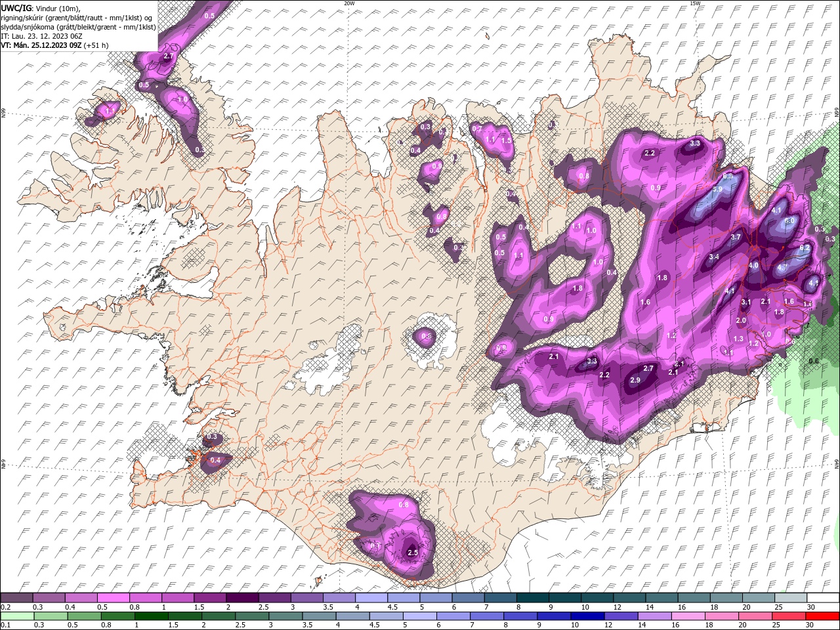This screenshot has width=840, height=630.
Task: Click the 0.7 snowfall value in the north
Action: [x=477, y=129]
